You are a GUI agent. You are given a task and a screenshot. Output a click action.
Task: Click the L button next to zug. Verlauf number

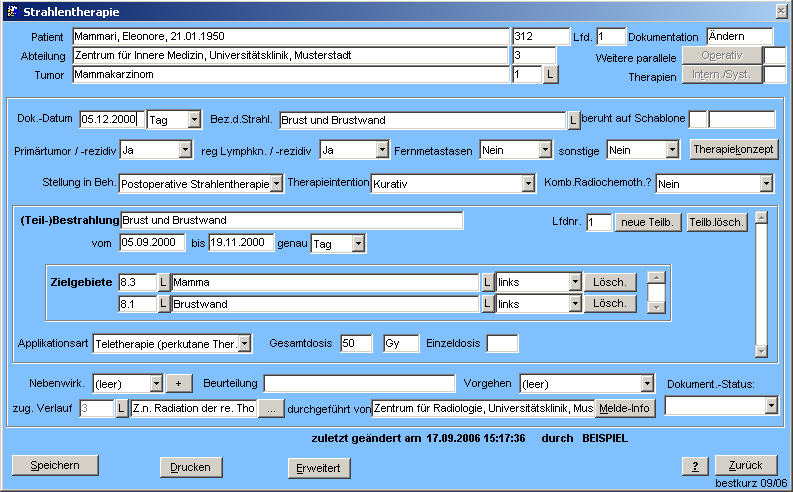point(121,408)
